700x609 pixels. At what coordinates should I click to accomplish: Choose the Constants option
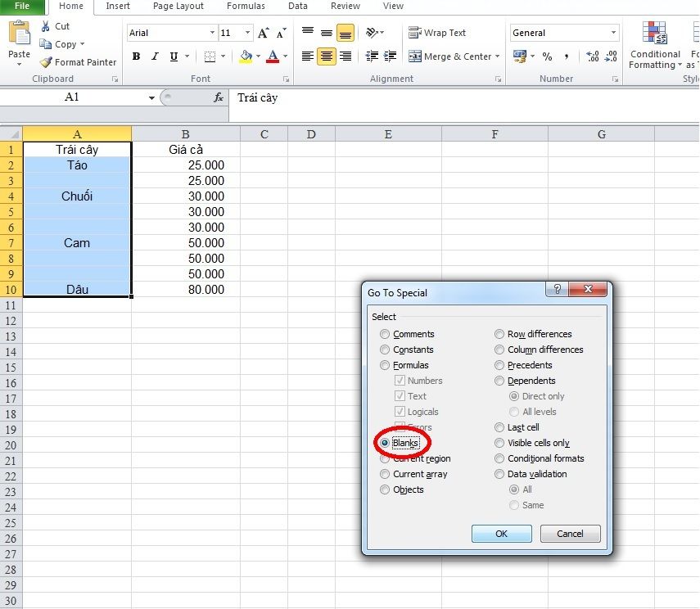(385, 350)
